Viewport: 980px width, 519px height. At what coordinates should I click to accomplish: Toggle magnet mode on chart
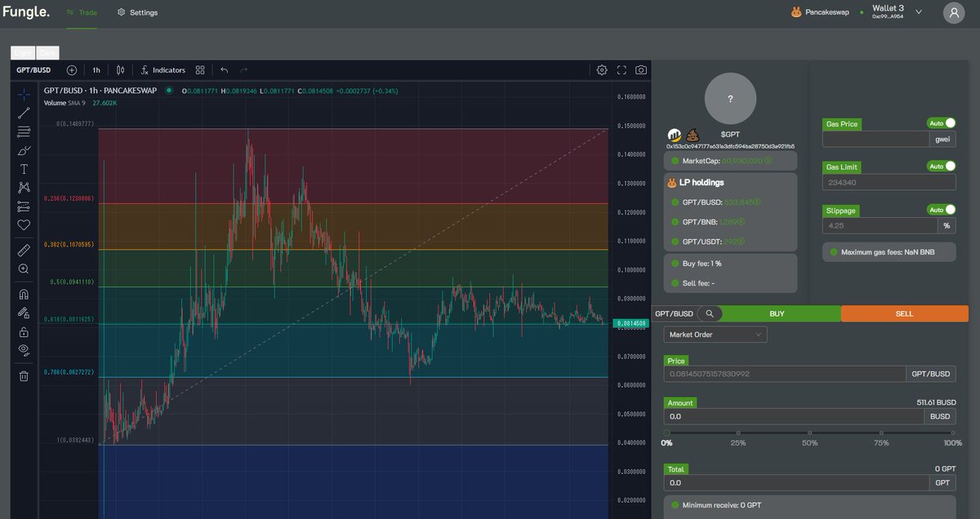click(24, 294)
